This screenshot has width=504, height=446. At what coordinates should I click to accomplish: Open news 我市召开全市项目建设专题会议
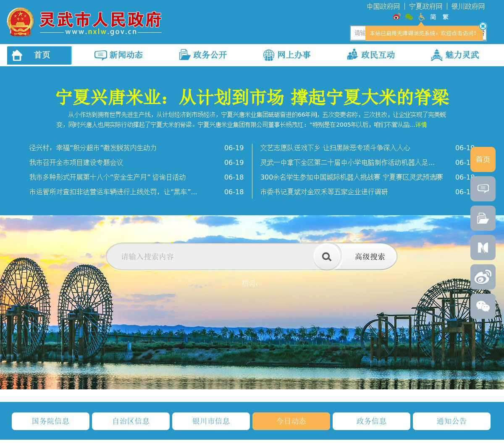point(76,162)
